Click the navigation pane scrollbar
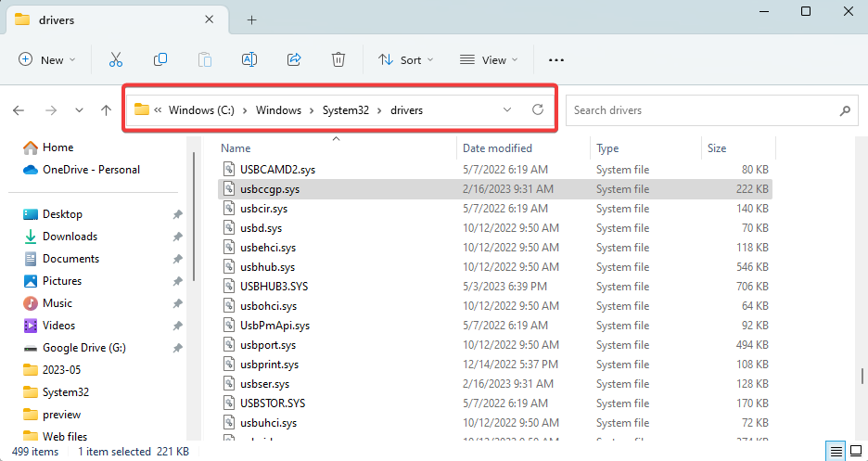868x461 pixels. [194, 217]
